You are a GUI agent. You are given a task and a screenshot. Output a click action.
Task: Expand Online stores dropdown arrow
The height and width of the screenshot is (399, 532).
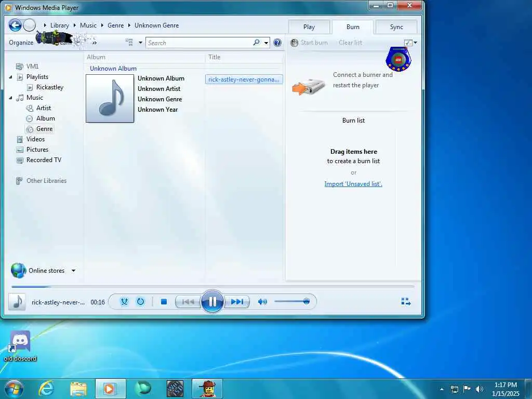tap(73, 271)
